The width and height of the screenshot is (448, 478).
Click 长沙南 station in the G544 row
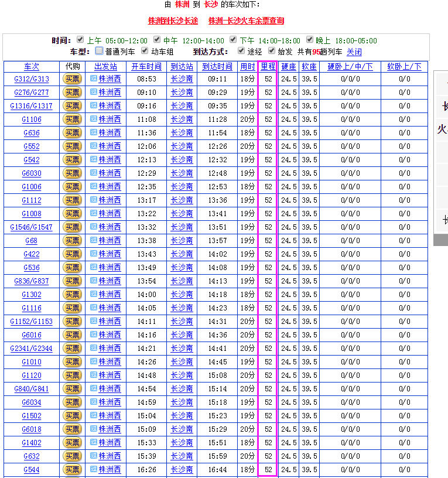182,469
